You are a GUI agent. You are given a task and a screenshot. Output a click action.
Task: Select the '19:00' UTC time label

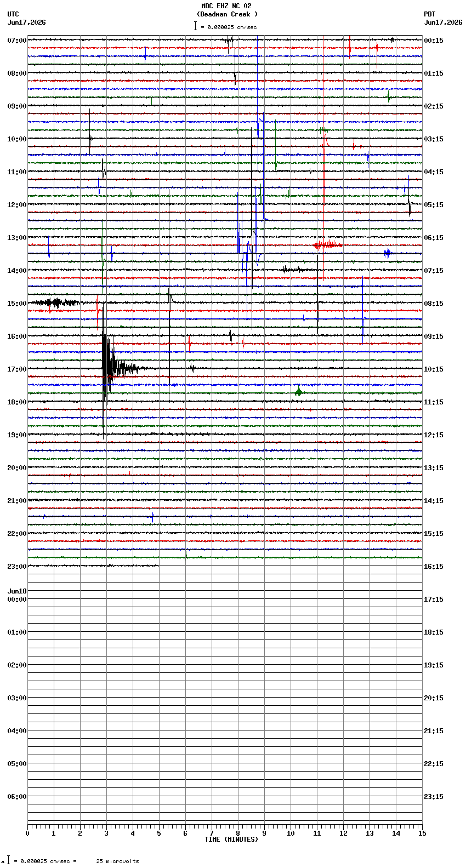click(x=17, y=435)
